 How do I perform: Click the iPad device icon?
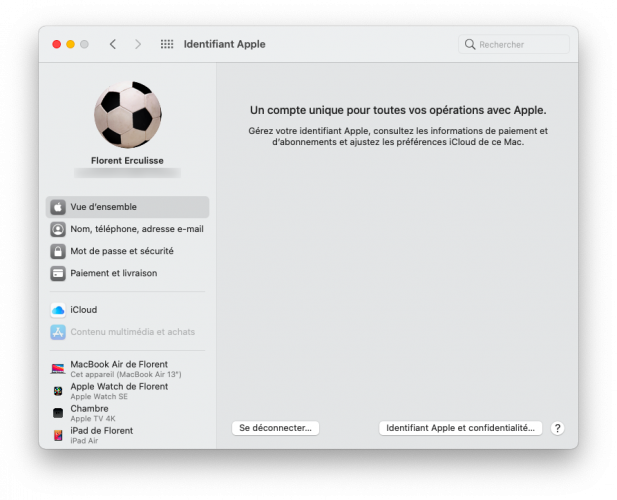58,435
